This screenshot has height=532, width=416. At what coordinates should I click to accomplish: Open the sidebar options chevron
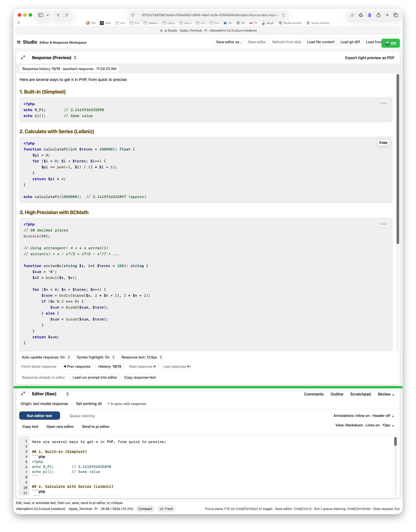[x=47, y=15]
